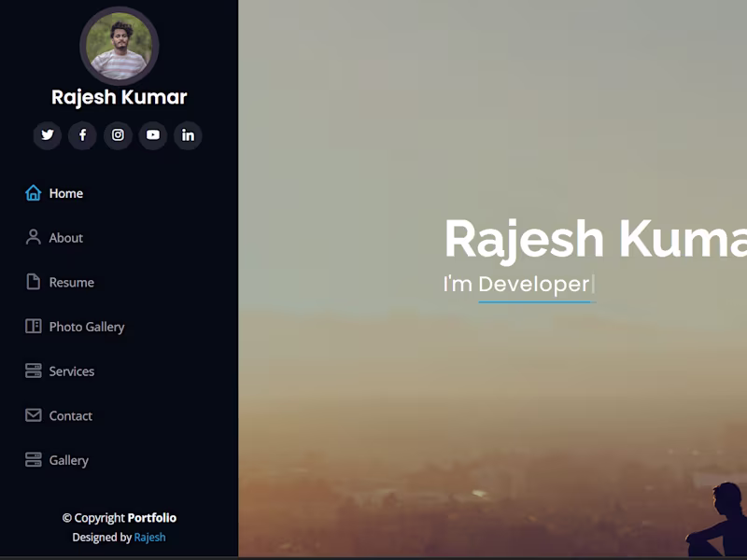
Task: Open the About section
Action: 65,238
